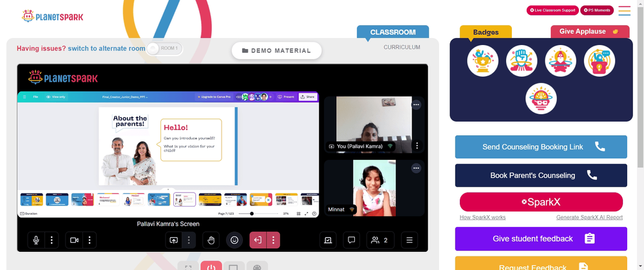This screenshot has height=270, width=644.
Task: Adjust the Canva zoom slider at 37%
Action: click(x=252, y=214)
